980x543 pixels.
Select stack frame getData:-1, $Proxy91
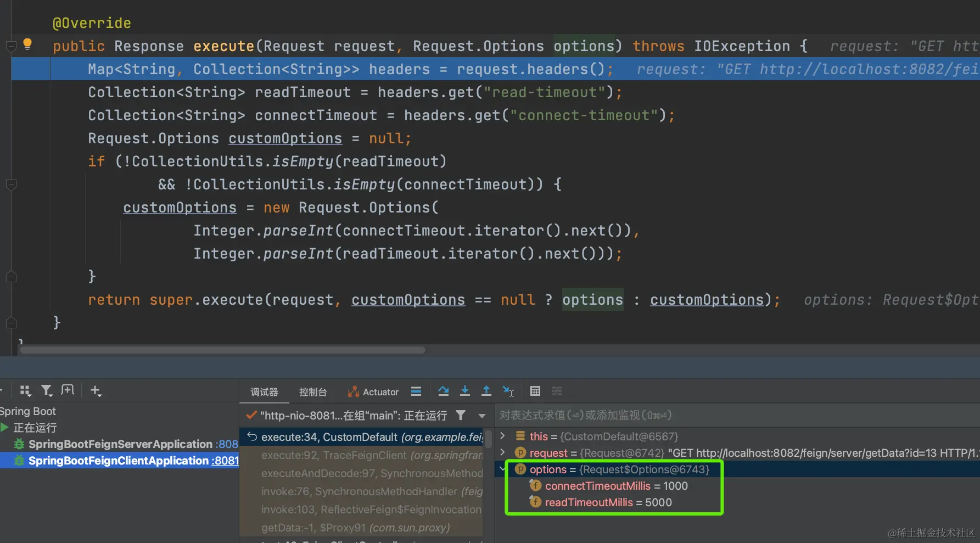[x=362, y=528]
